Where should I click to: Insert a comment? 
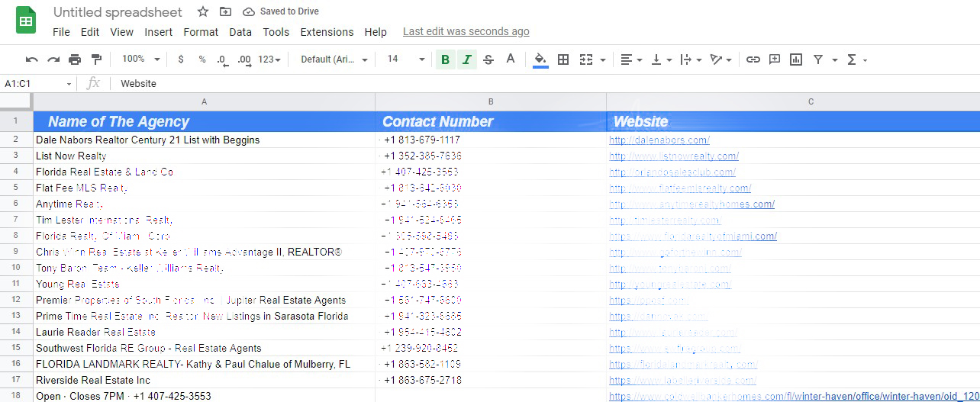pos(775,59)
